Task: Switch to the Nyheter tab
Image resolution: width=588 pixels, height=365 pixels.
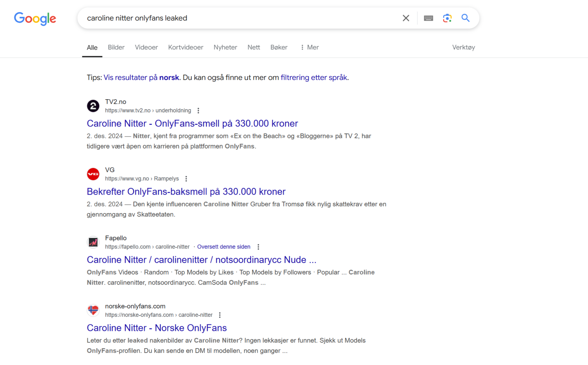Action: (225, 47)
